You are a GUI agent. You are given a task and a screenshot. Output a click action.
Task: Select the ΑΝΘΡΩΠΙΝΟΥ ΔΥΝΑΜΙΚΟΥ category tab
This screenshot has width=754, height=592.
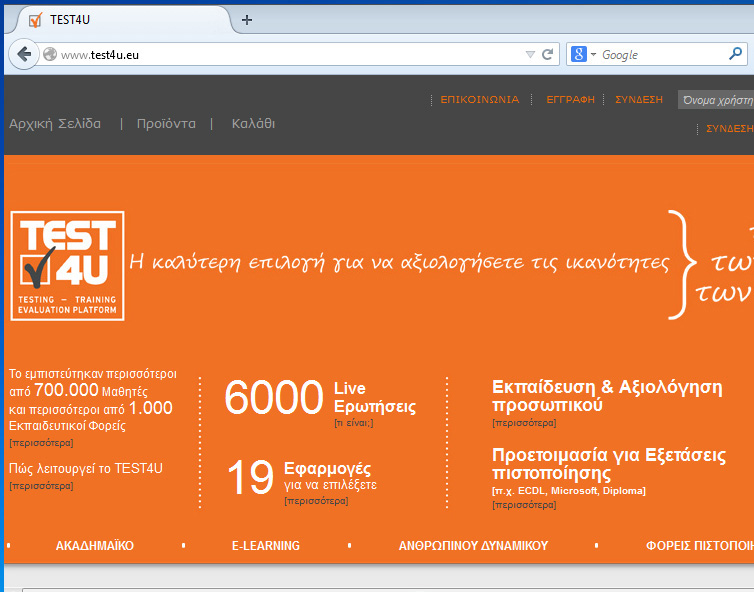pyautogui.click(x=473, y=546)
